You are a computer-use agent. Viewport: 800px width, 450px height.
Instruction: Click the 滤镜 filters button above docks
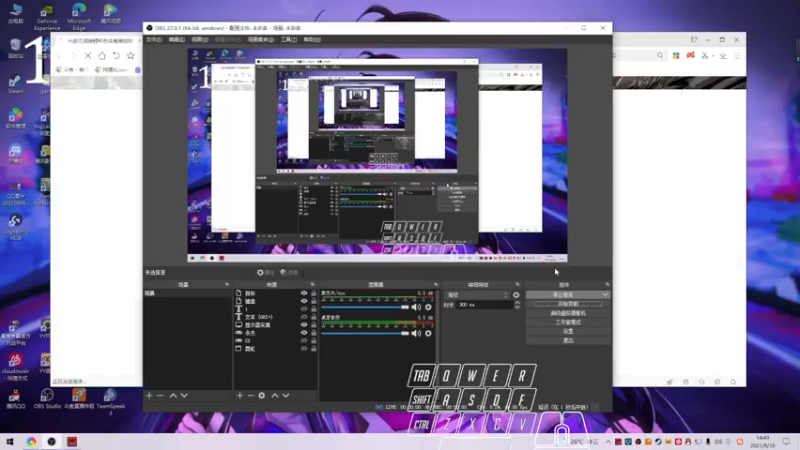(289, 272)
